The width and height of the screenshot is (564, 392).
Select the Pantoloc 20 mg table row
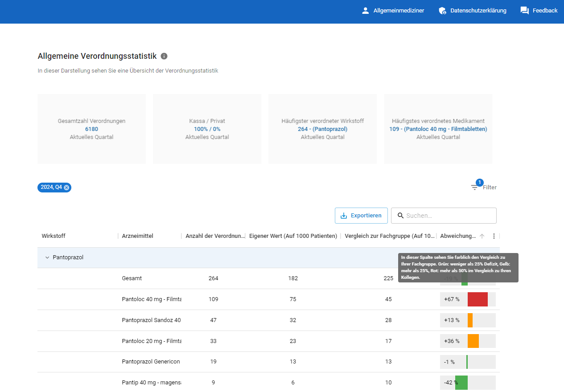[x=152, y=341]
